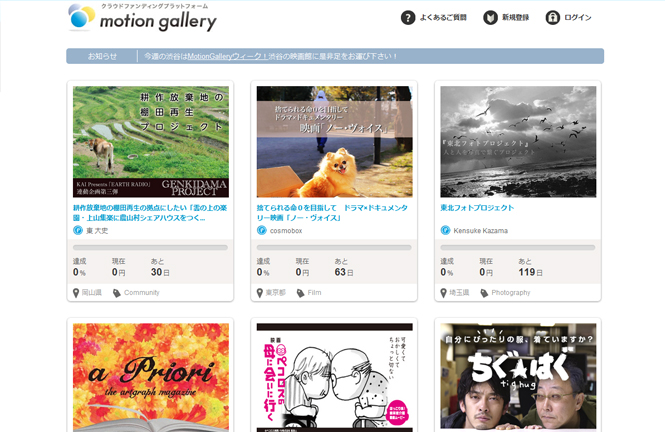665x432 pixels.
Task: Open 東北フォトプロジェクト project title link
Action: click(477, 208)
